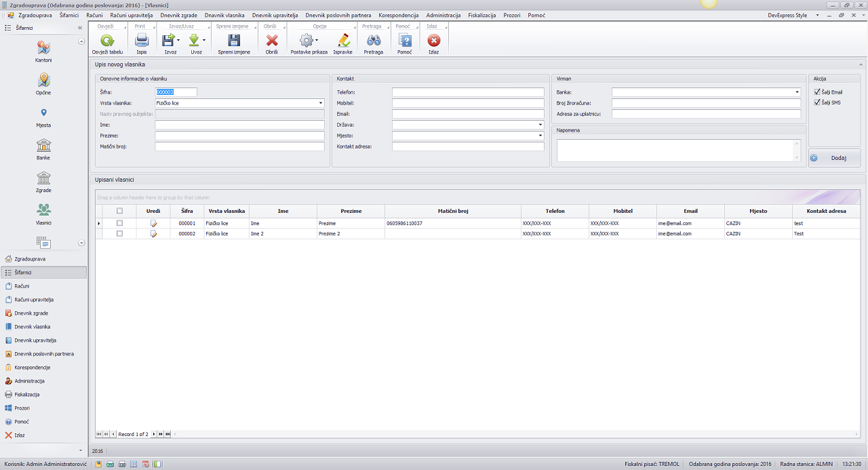The image size is (868, 470).
Task: Click the red Obriši delete icon
Action: (272, 41)
